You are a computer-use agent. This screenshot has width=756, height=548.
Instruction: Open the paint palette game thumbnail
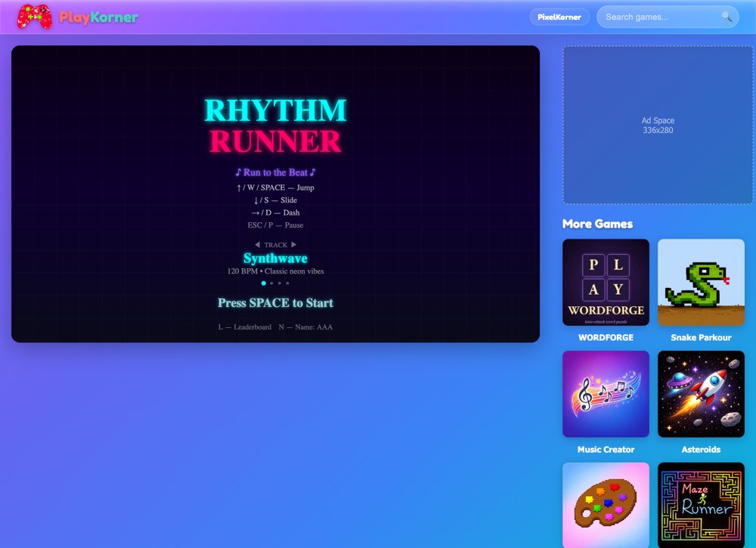point(606,505)
